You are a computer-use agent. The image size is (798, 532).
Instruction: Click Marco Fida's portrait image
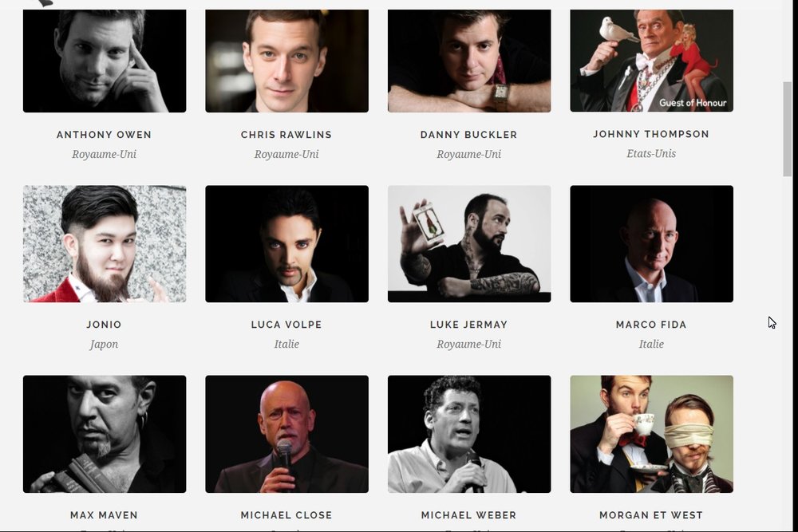pyautogui.click(x=651, y=243)
